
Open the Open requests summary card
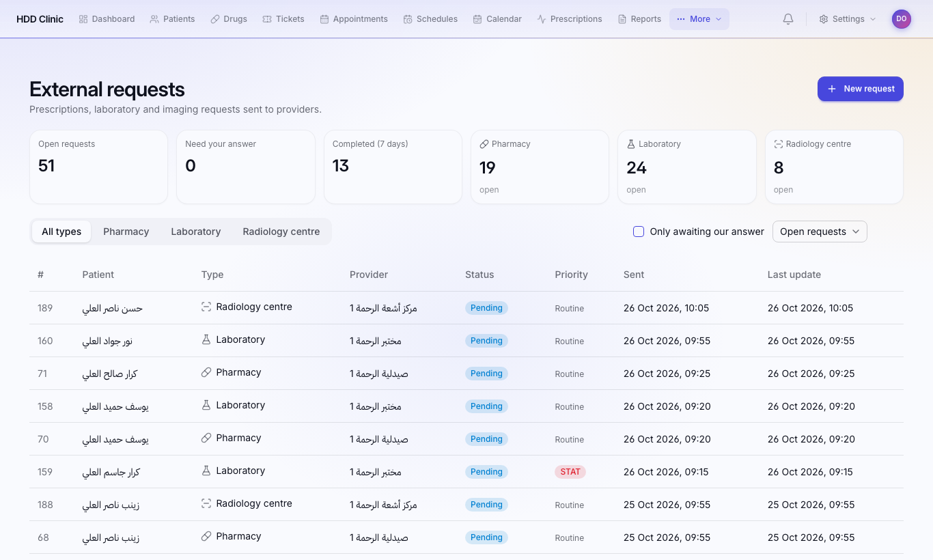point(98,167)
